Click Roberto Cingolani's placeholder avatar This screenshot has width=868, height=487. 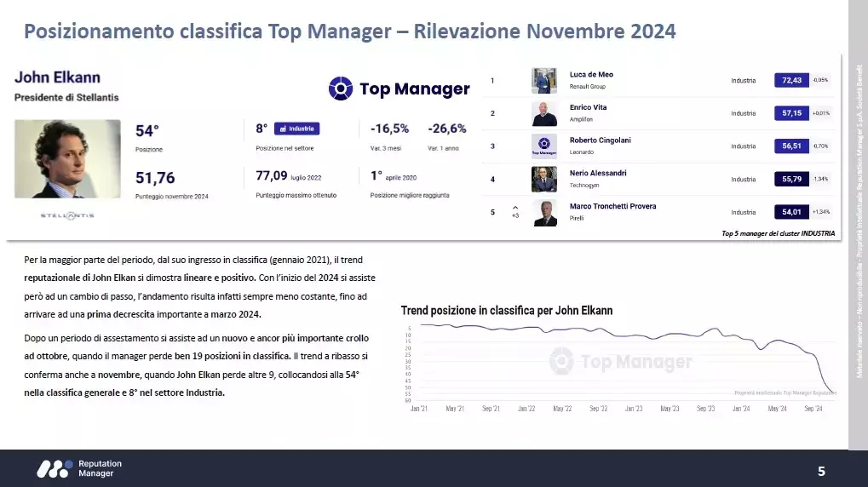tap(544, 146)
